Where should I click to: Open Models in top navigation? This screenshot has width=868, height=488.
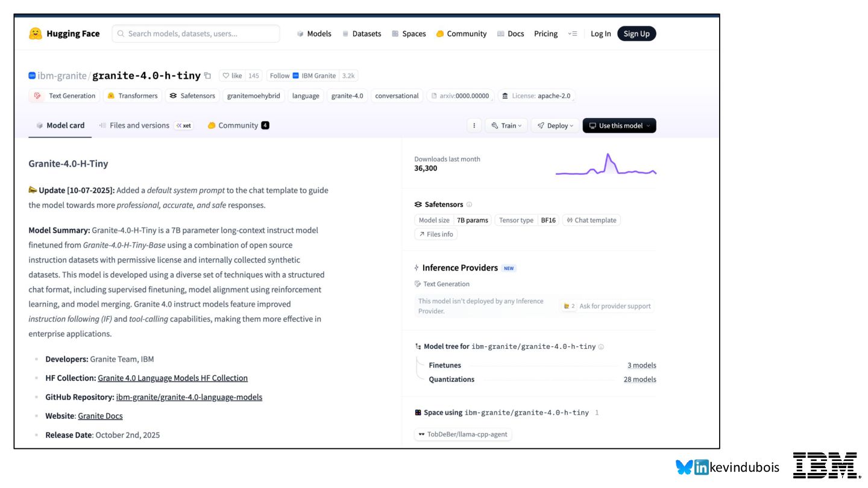click(x=314, y=34)
